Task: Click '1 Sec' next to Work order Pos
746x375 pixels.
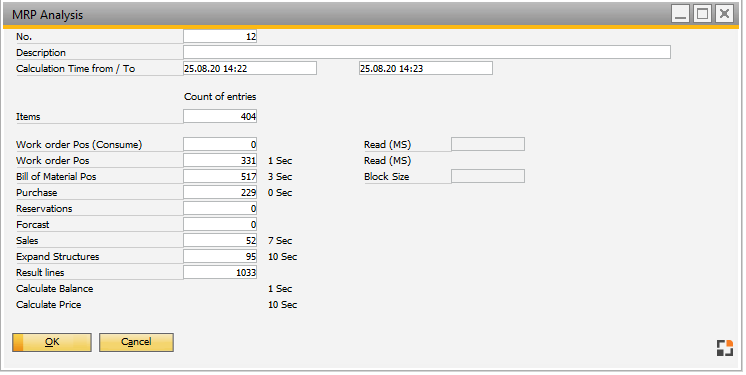Action: pyautogui.click(x=280, y=161)
